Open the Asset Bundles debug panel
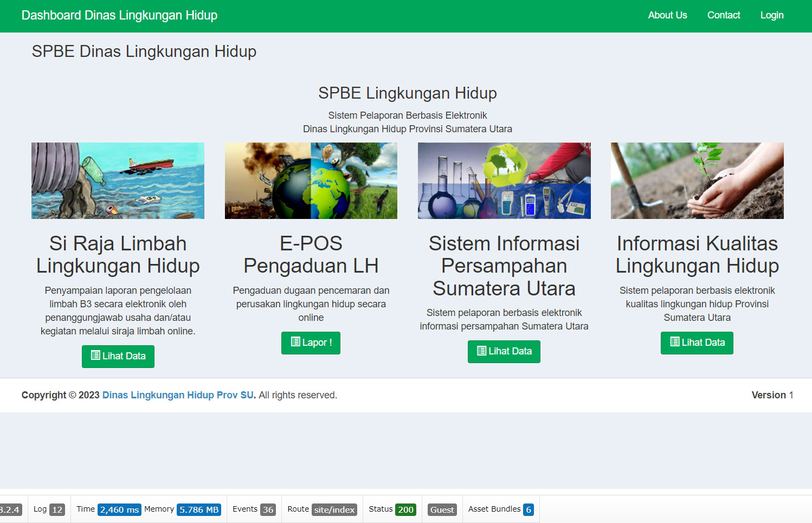The image size is (812, 523). (500, 509)
